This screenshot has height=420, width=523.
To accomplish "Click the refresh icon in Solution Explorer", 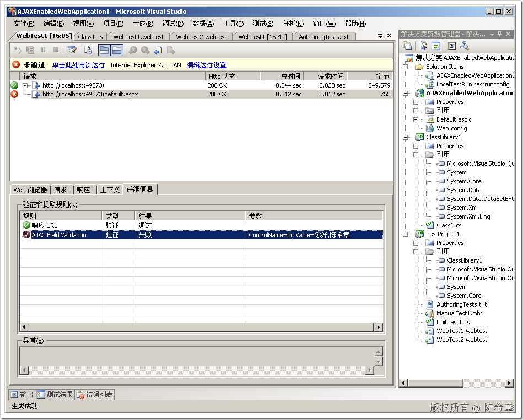I will (x=435, y=46).
